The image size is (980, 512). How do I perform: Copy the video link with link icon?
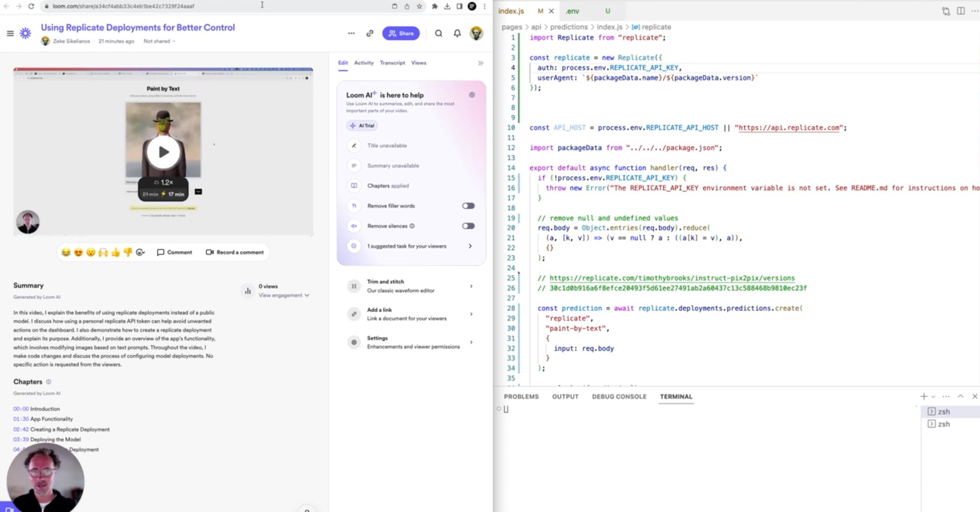pos(370,34)
